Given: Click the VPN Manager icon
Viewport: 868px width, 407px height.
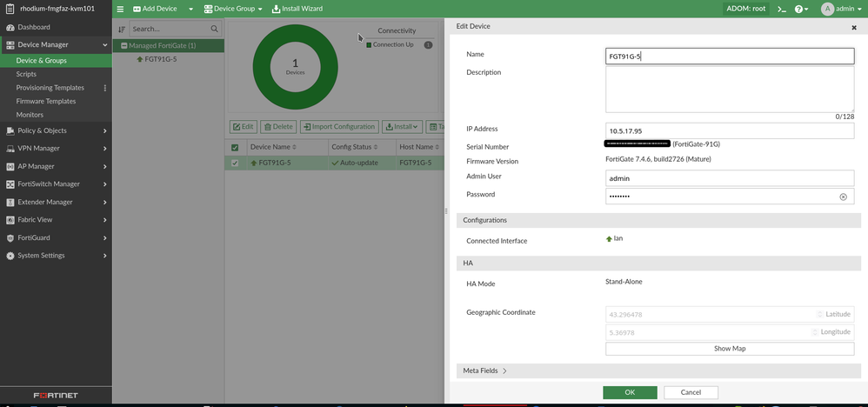Looking at the screenshot, I should 10,149.
